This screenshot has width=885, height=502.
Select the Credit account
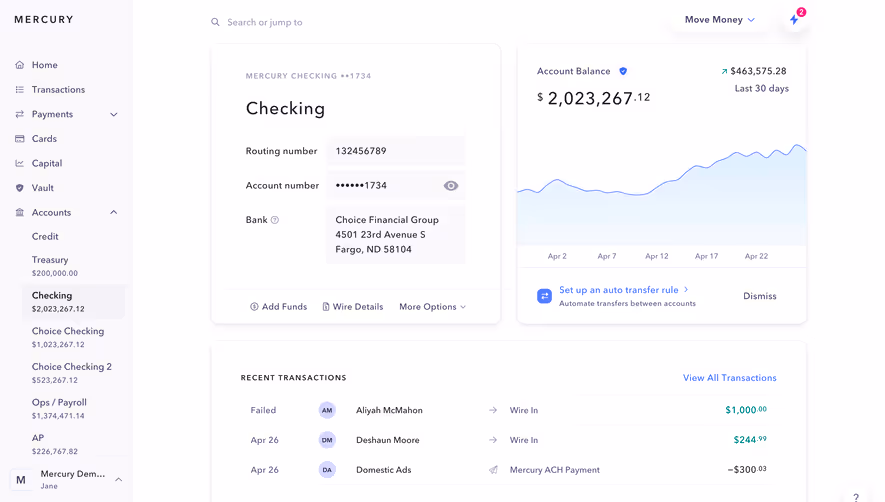click(45, 237)
